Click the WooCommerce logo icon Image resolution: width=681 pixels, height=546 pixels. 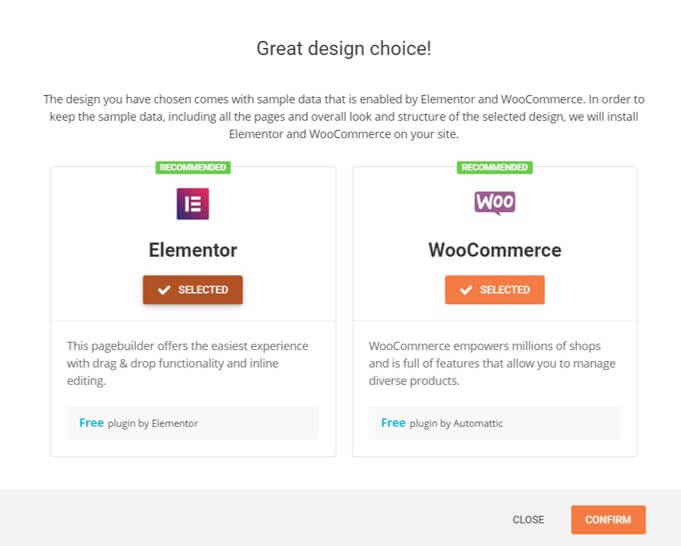click(494, 203)
